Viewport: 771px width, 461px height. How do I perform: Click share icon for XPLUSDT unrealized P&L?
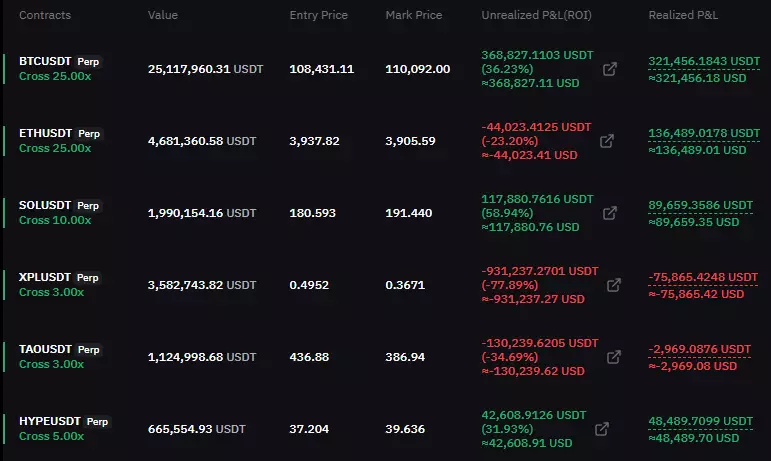click(614, 285)
